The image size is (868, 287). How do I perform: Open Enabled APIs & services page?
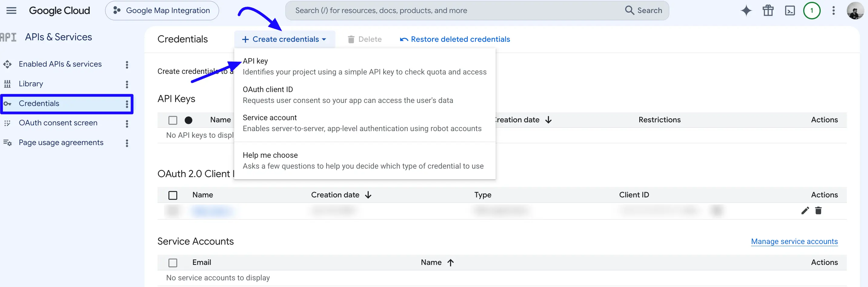[x=60, y=64]
